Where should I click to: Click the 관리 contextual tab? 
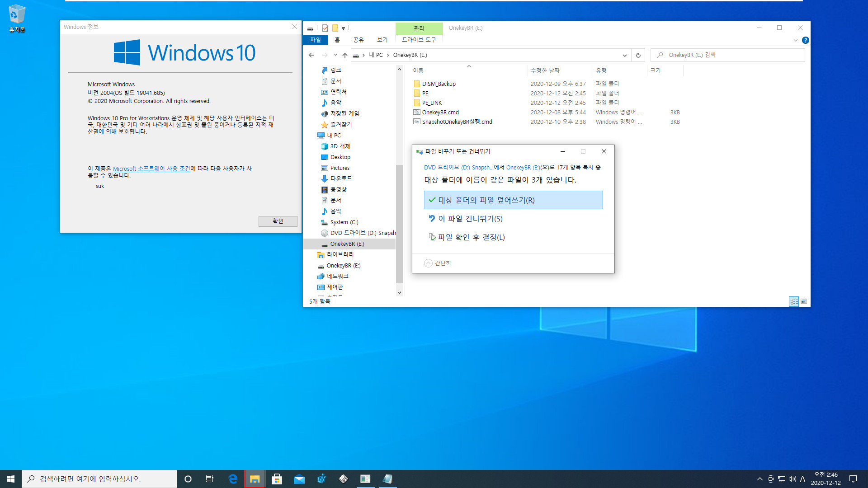pos(419,28)
